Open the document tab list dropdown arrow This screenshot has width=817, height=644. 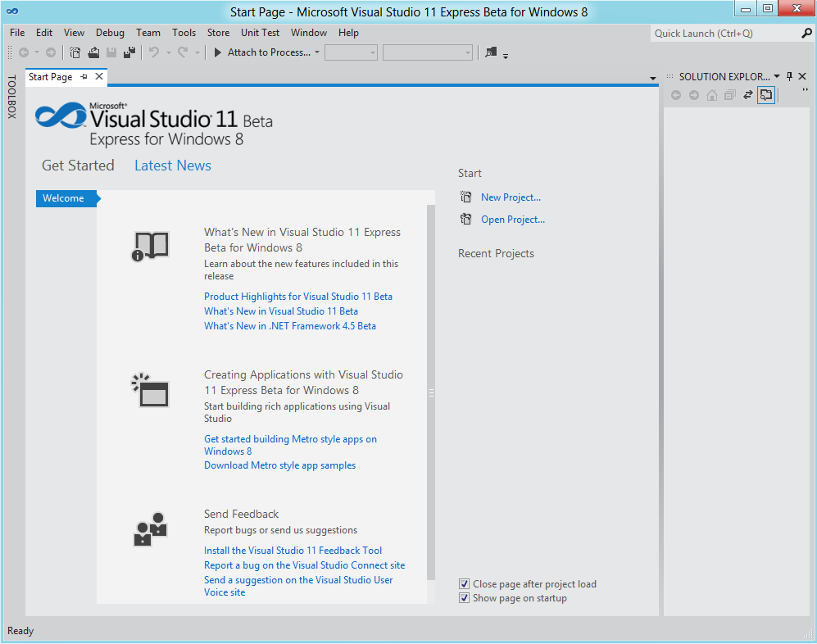(653, 78)
